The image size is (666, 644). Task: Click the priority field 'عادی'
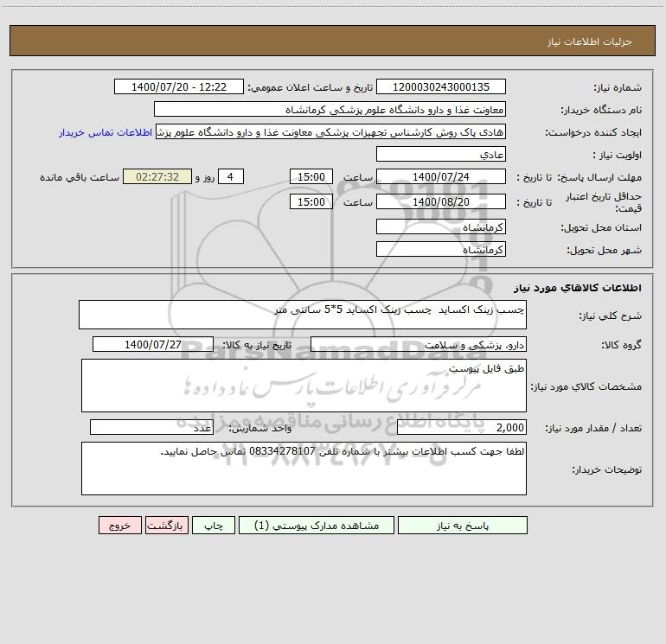[441, 154]
